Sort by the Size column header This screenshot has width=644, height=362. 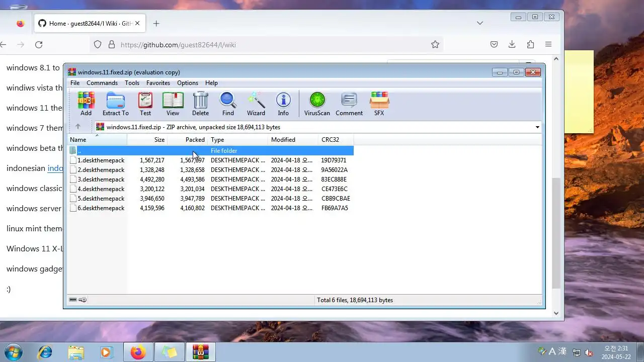[x=147, y=140]
